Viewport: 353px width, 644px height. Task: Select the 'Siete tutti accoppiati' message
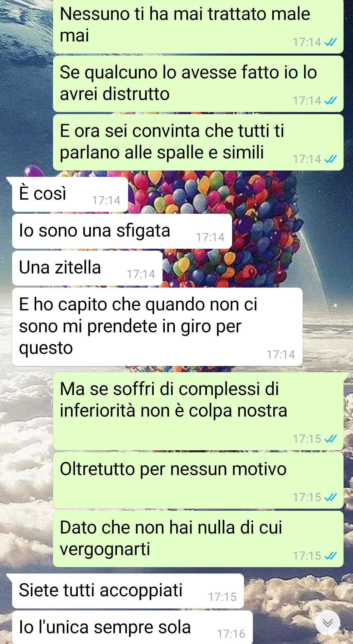[x=128, y=591]
